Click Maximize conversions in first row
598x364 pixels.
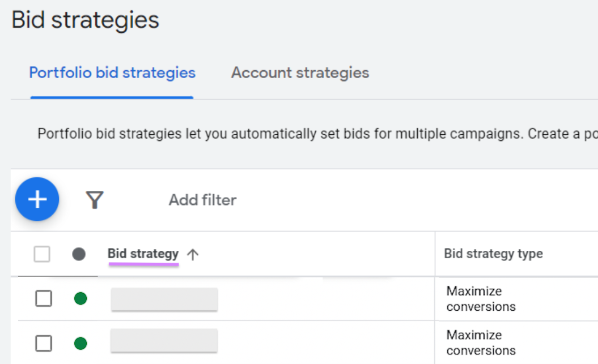[481, 299]
